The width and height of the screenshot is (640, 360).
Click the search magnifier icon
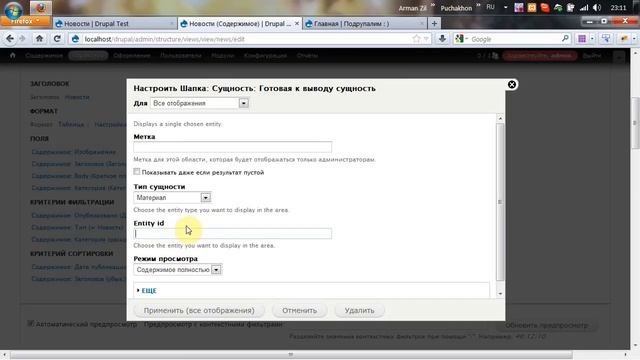tap(565, 39)
